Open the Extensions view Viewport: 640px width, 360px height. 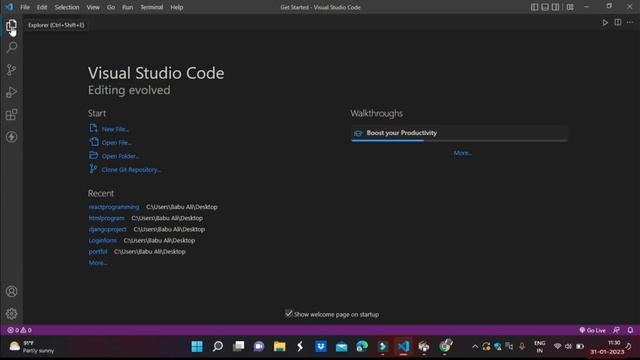[x=11, y=115]
